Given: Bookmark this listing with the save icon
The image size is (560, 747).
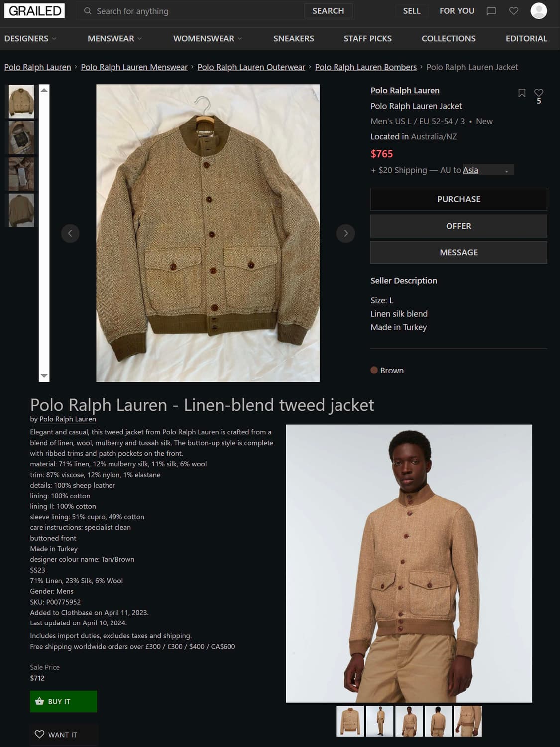Looking at the screenshot, I should [x=522, y=93].
